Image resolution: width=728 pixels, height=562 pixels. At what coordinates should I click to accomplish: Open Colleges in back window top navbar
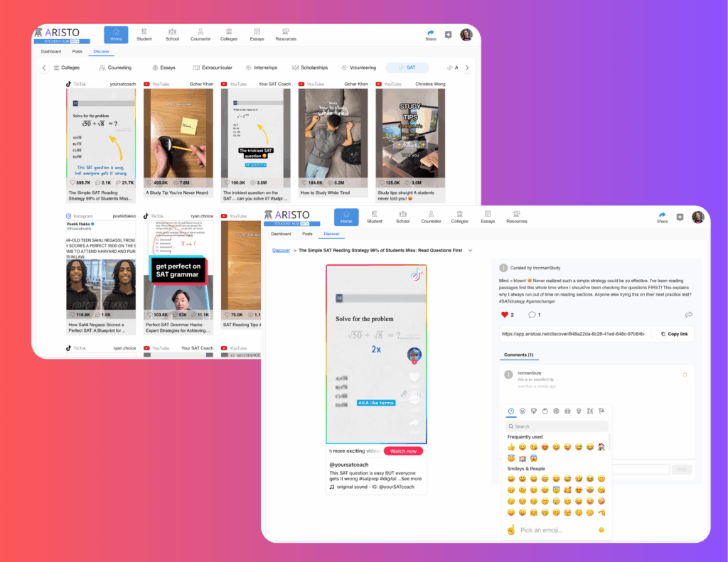229,35
